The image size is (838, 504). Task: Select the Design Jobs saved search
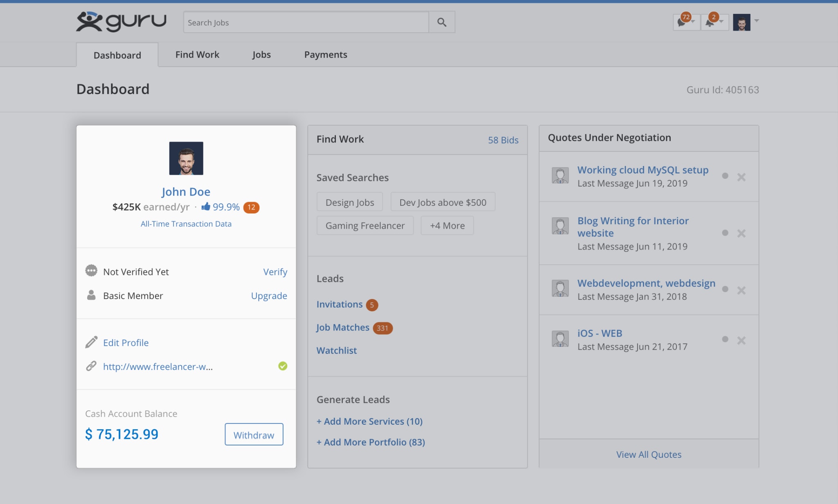[x=349, y=202]
